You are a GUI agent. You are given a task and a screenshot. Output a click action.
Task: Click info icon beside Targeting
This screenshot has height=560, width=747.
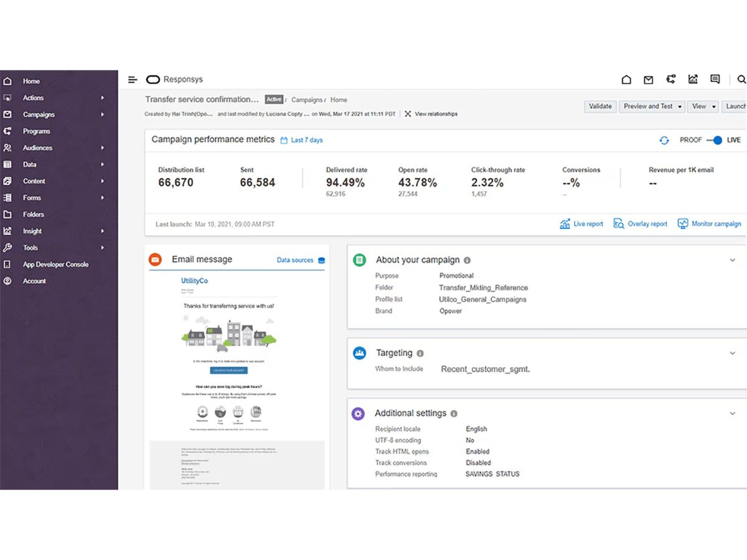420,353
